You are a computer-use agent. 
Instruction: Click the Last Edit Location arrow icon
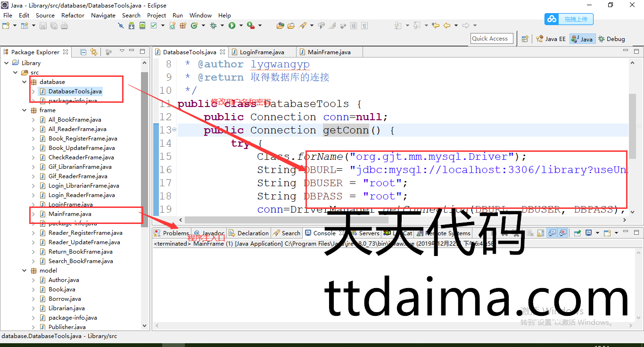[x=436, y=25]
